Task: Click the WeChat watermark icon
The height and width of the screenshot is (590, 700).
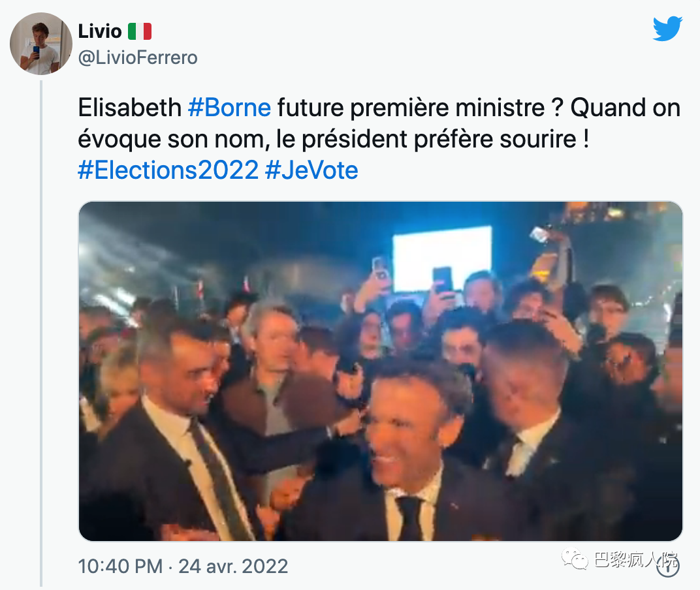Action: click(x=577, y=560)
